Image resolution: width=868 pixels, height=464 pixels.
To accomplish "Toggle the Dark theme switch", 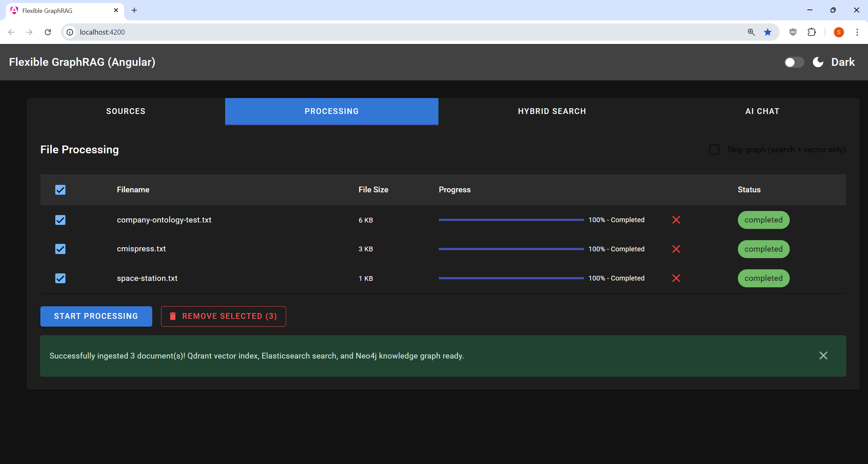I will coord(794,62).
